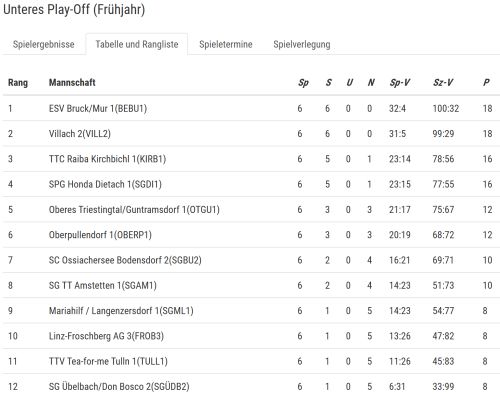Open Oberes Triestingtal/Guntramsdorf 1(OTGU1) team

[134, 210]
